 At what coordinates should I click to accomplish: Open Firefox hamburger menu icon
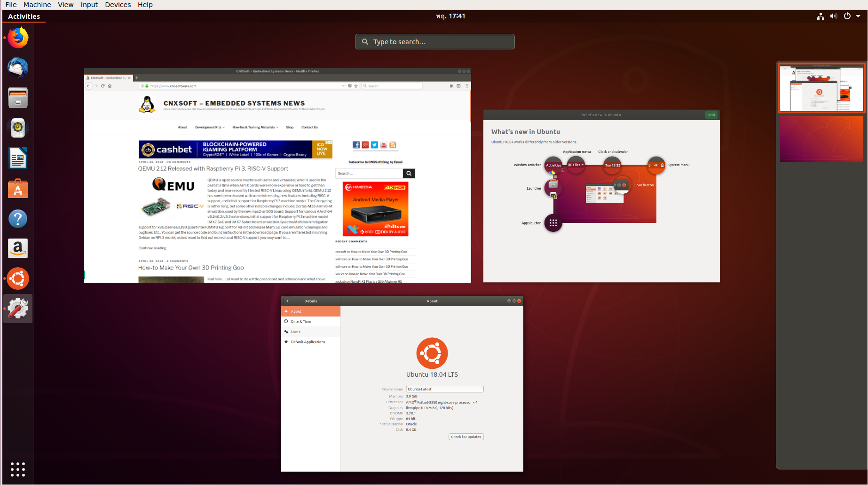click(467, 86)
